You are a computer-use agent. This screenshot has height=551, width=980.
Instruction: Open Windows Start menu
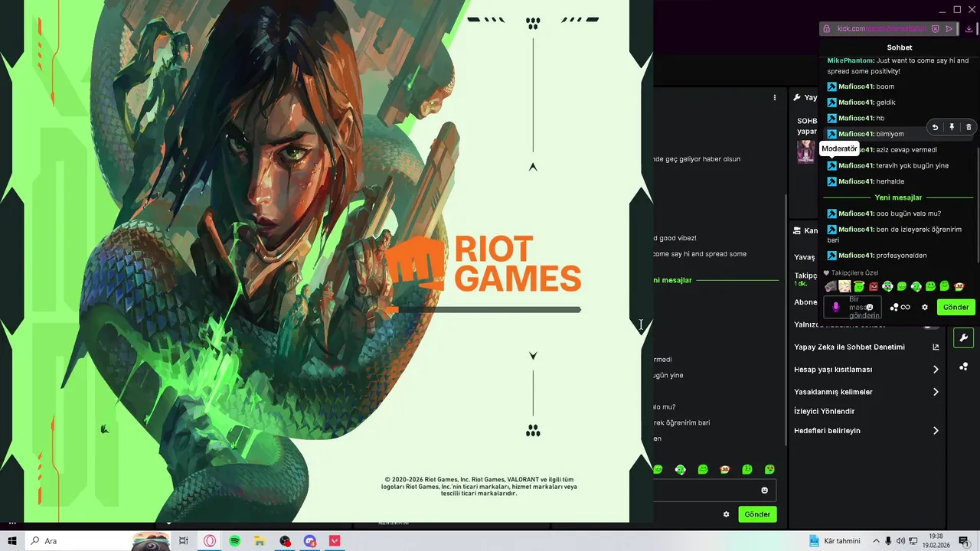(12, 541)
